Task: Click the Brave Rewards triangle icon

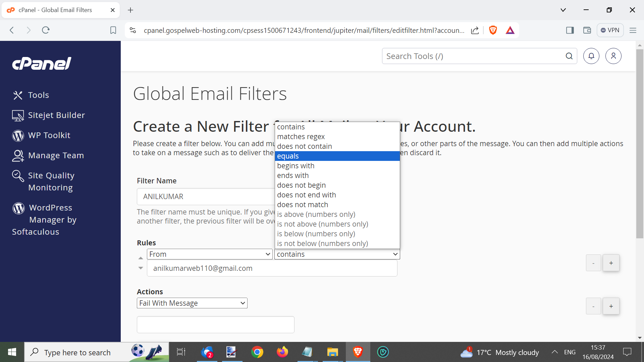Action: (x=510, y=30)
